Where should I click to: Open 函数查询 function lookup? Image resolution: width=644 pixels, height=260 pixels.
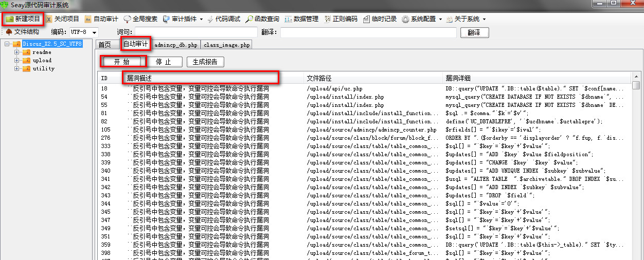262,19
